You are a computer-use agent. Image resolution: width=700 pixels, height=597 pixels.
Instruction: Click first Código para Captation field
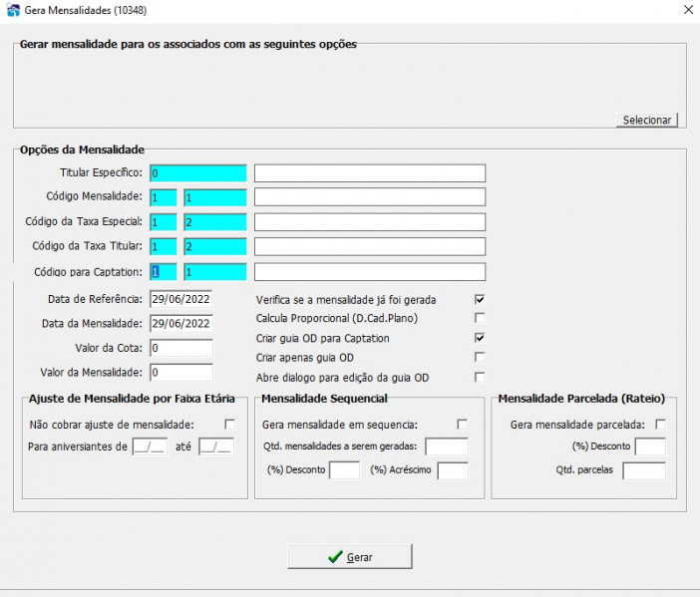pyautogui.click(x=164, y=272)
